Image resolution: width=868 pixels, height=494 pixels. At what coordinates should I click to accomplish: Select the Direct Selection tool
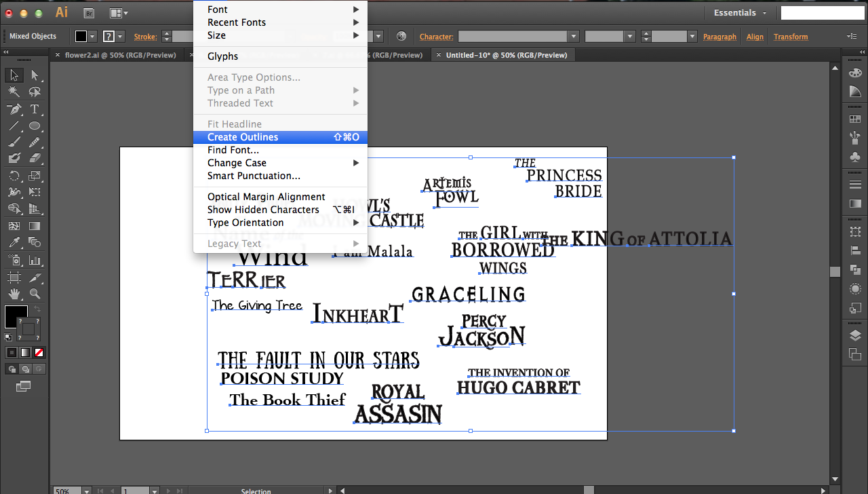pos(35,75)
